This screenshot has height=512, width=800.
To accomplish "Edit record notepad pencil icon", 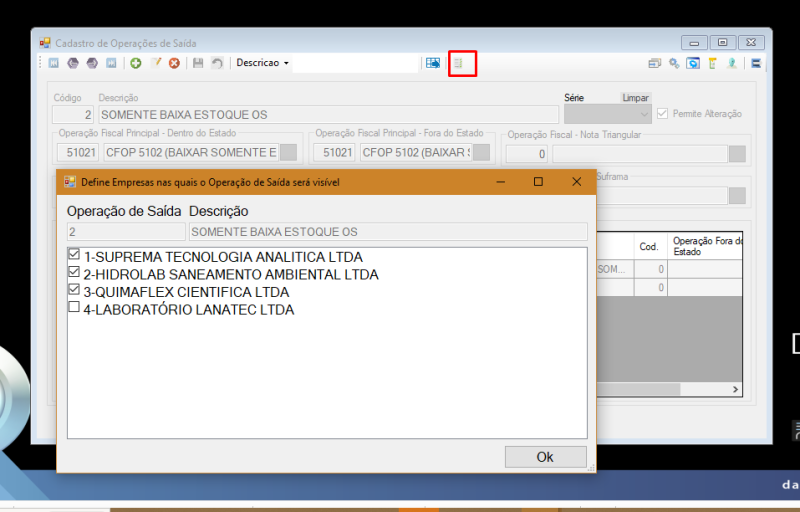I will click(x=156, y=63).
